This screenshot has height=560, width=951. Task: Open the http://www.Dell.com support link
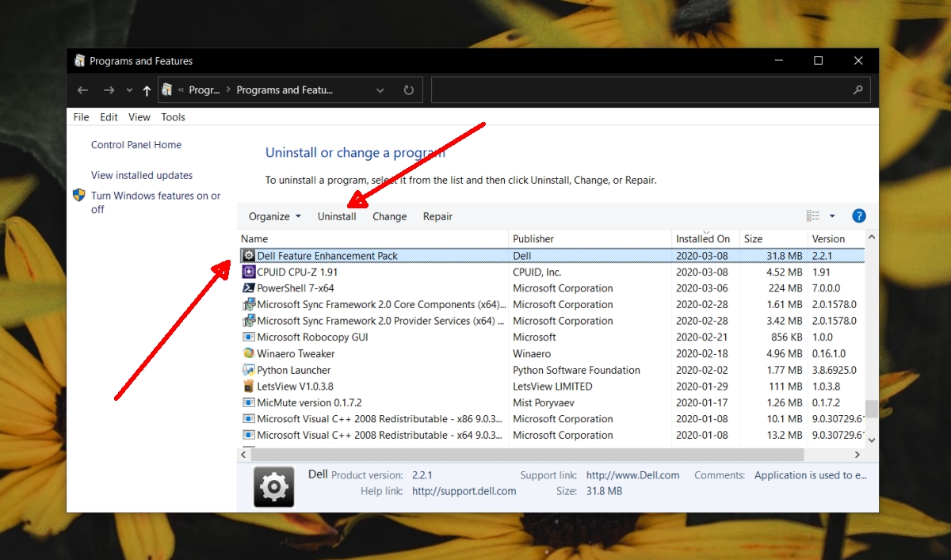(x=632, y=474)
